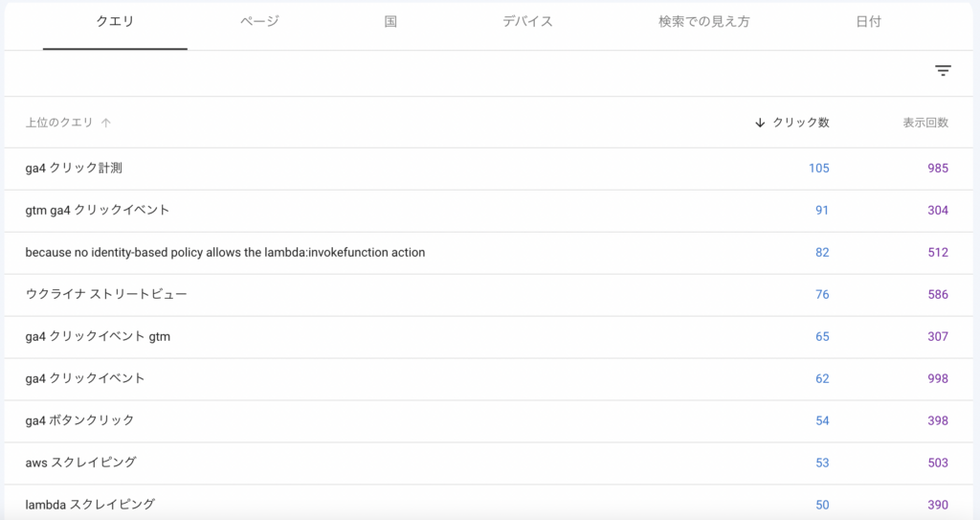Sort by クリック数 column header

pyautogui.click(x=801, y=123)
